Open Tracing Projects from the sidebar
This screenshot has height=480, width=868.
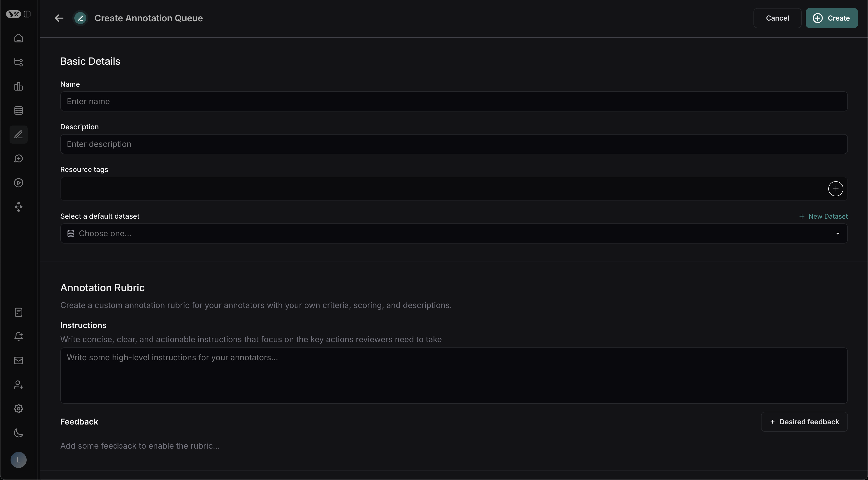[18, 62]
